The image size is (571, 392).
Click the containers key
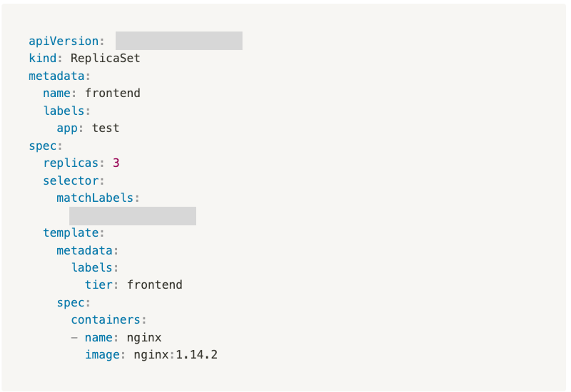pos(106,320)
